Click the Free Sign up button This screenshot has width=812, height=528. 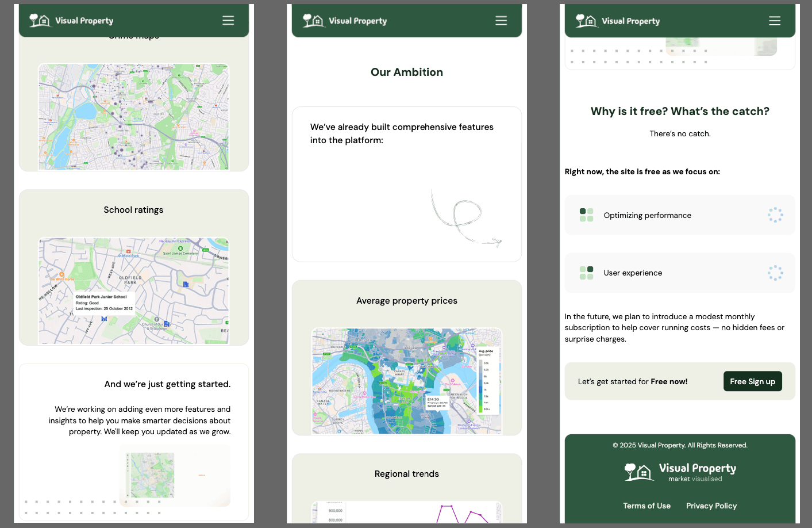(x=753, y=381)
